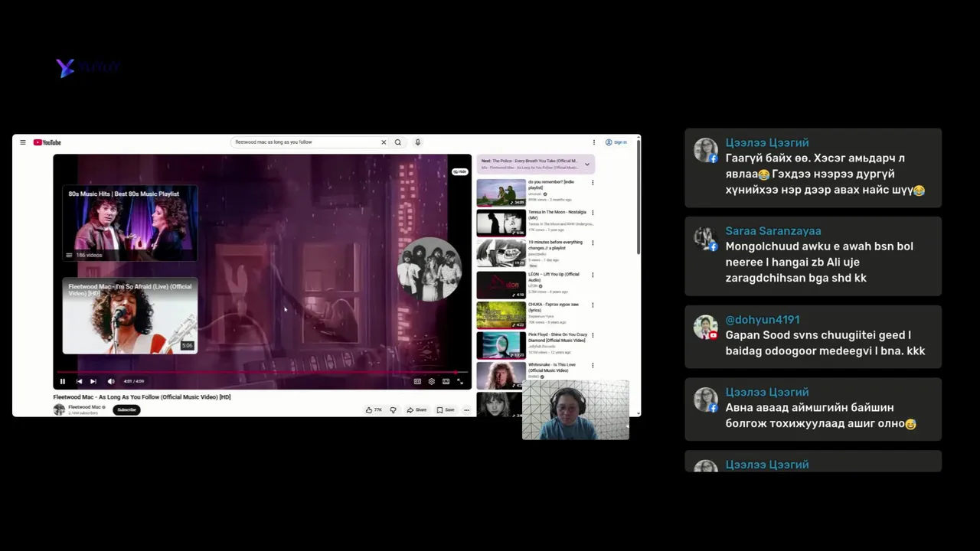
Task: Open the player settings gear
Action: click(431, 381)
